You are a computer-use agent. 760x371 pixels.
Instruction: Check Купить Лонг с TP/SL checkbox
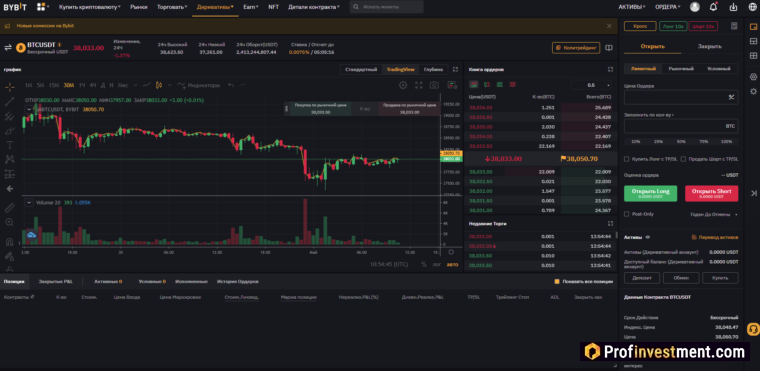[x=627, y=159]
